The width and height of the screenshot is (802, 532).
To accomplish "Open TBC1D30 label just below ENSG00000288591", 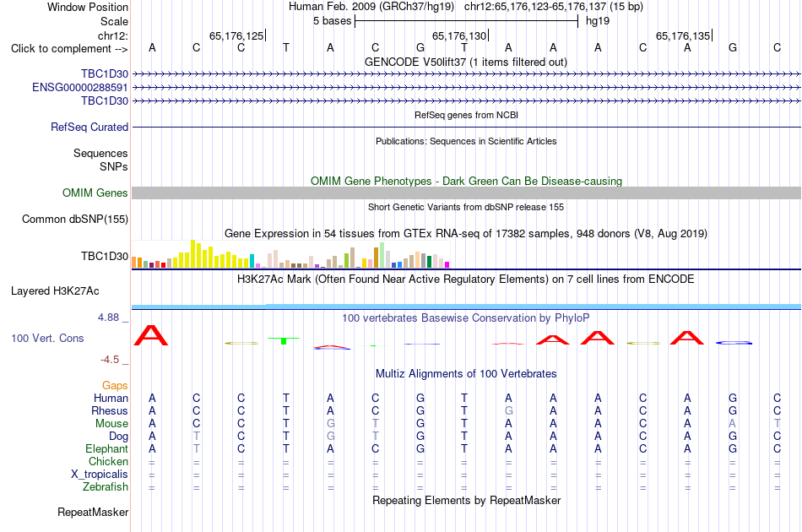I will [x=105, y=100].
